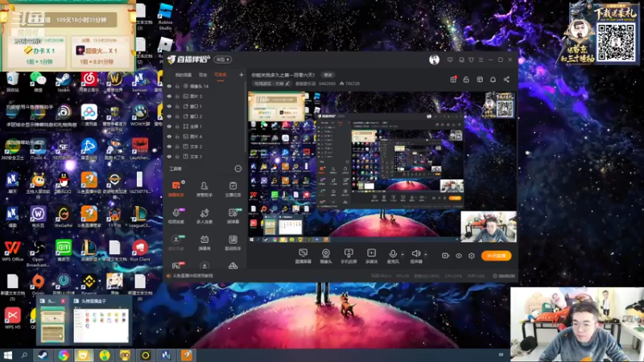Click the gift icon with red dot
This screenshot has height=362, width=644.
pos(453,79)
